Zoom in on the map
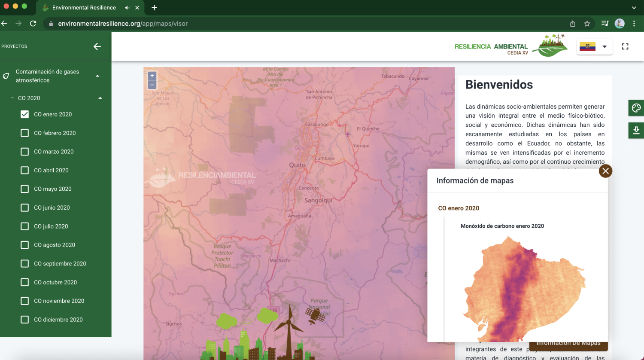644x360 pixels. tap(152, 76)
